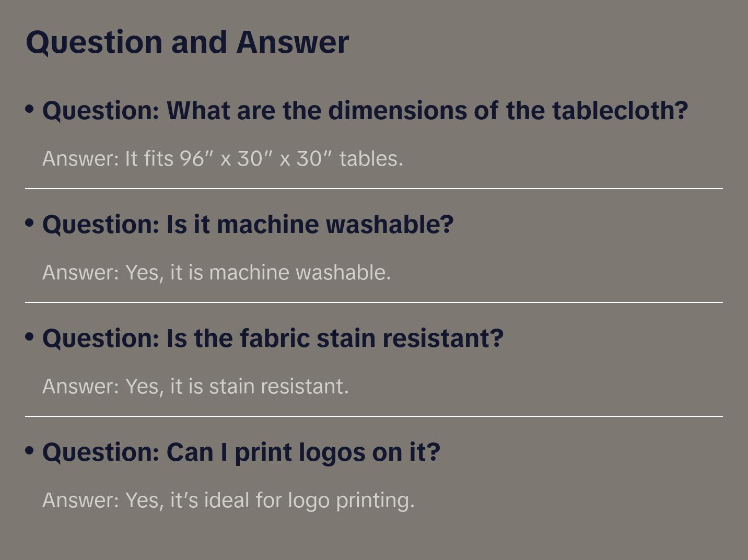Select the "Is it machine washable?" question
Screen dimensions: 748x560
pyautogui.click(x=248, y=225)
